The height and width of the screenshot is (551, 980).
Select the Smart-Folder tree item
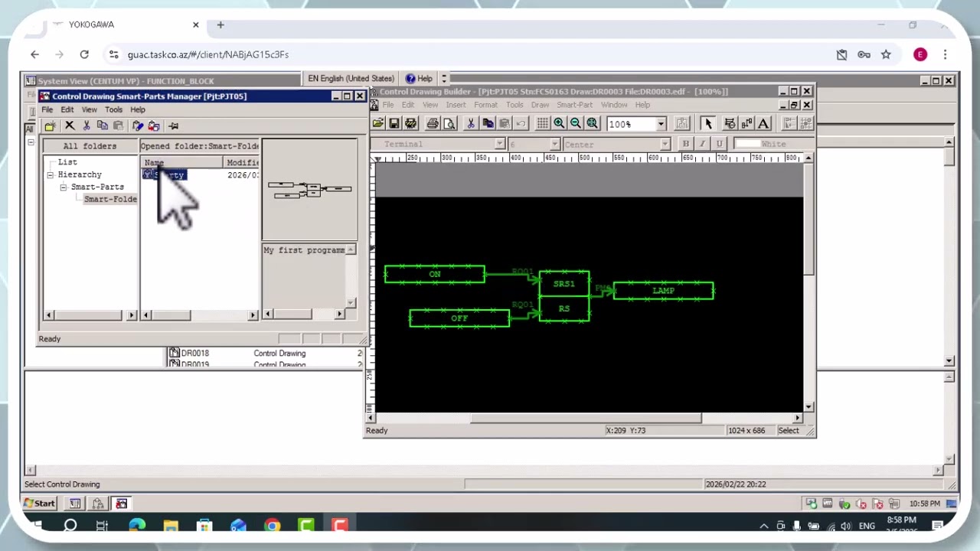110,200
